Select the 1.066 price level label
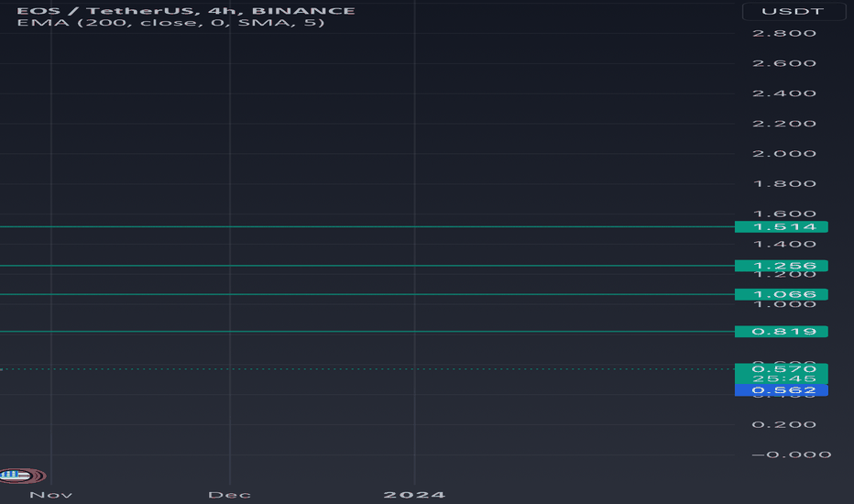Viewport: 854px width, 504px height. [x=781, y=295]
